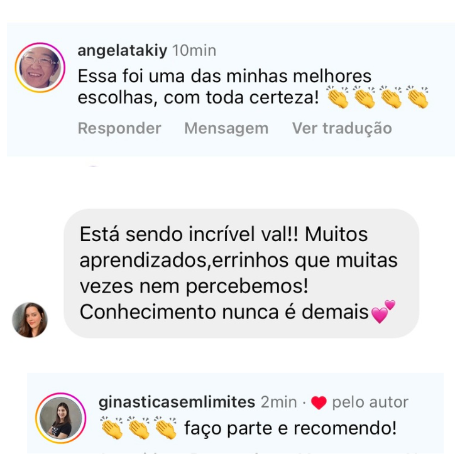Click the third clapping emoji before faço parte
Image resolution: width=455 pixels, height=476 pixels.
[165, 428]
